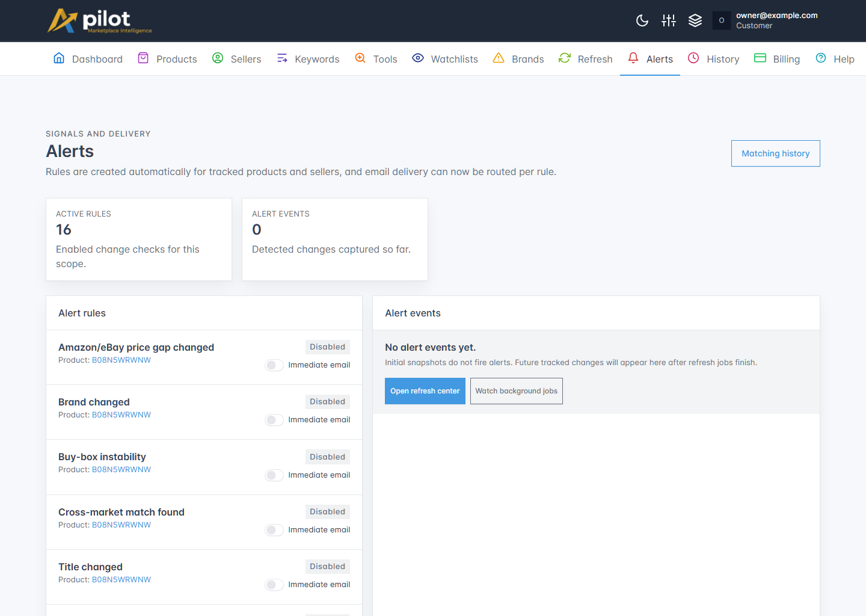
Task: Click 'No alert events yet.' message
Action: [x=430, y=348]
